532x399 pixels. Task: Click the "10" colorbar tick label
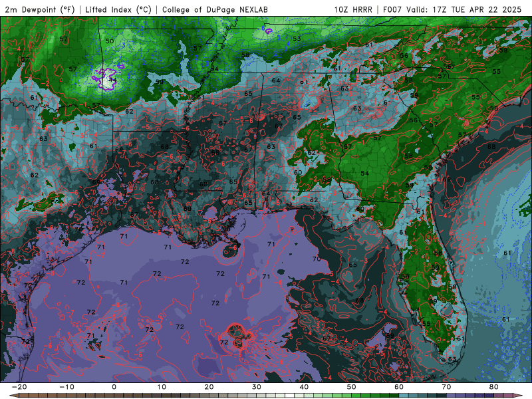coord(162,387)
